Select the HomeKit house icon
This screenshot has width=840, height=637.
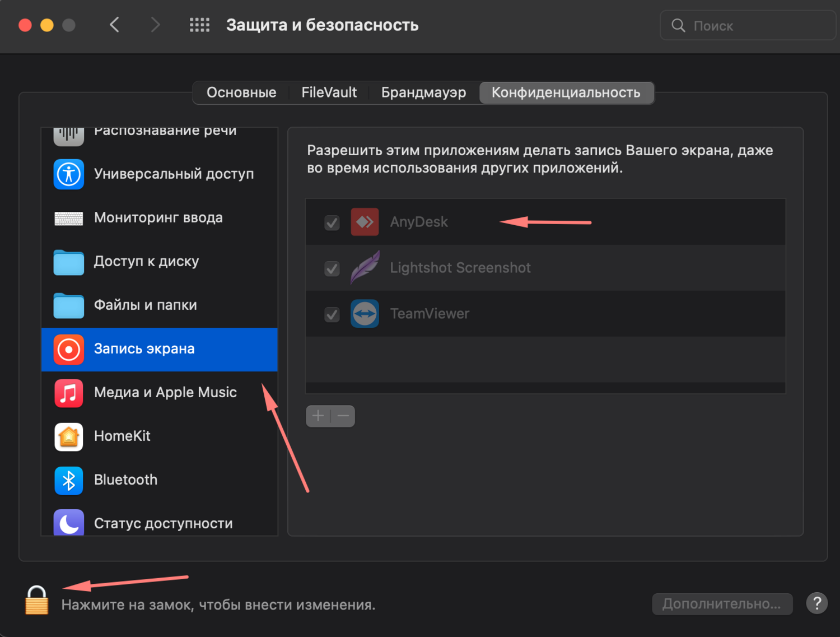pos(68,436)
